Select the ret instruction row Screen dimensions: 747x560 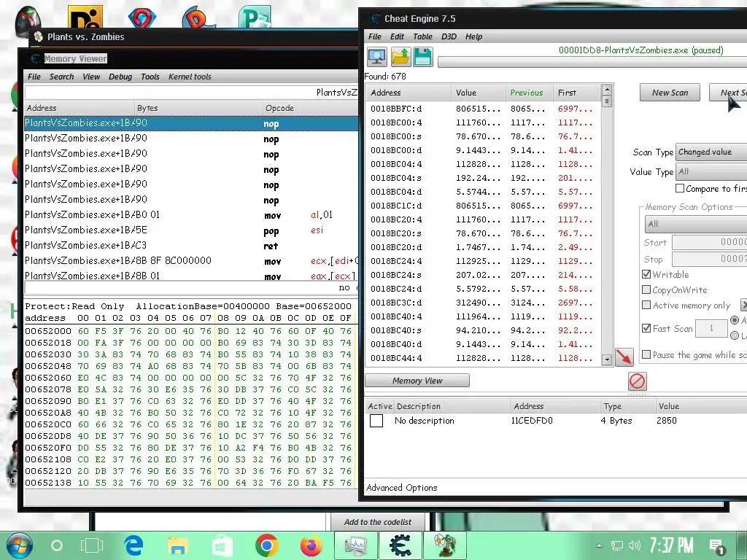190,246
